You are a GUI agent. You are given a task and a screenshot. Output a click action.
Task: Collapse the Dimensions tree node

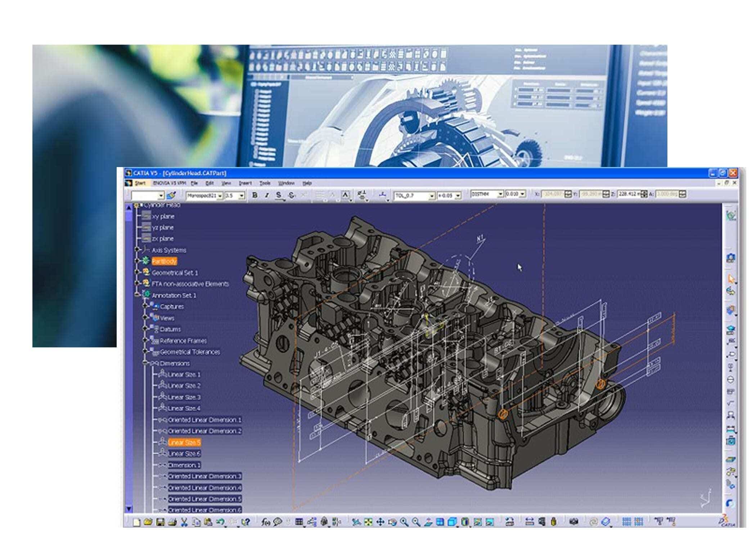point(145,363)
